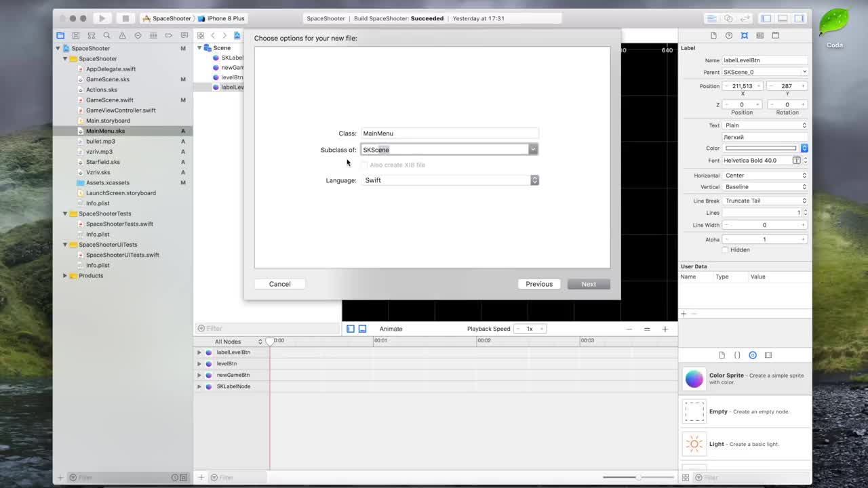Go forward in editor history
The image size is (868, 488).
click(x=224, y=35)
